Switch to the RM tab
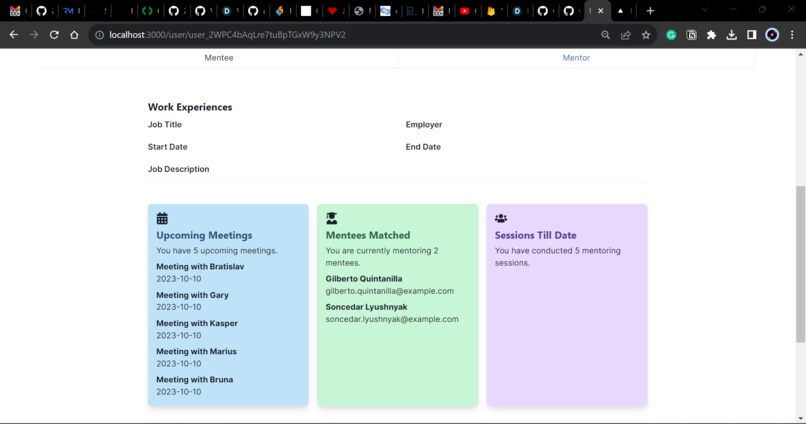Screen dimensions: 806x424 pyautogui.click(x=68, y=11)
